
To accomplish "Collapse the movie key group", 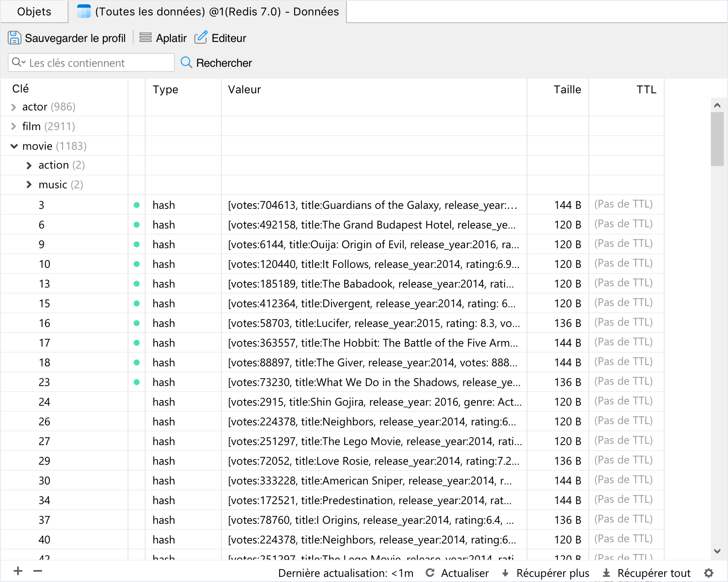I will (14, 146).
